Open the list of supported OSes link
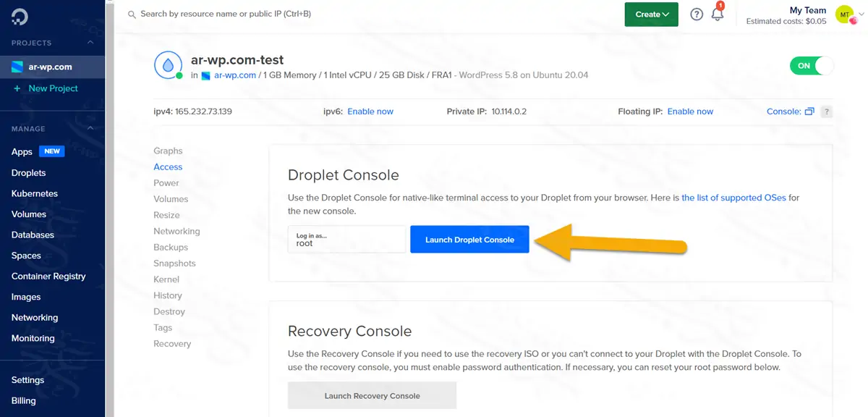 [733, 198]
